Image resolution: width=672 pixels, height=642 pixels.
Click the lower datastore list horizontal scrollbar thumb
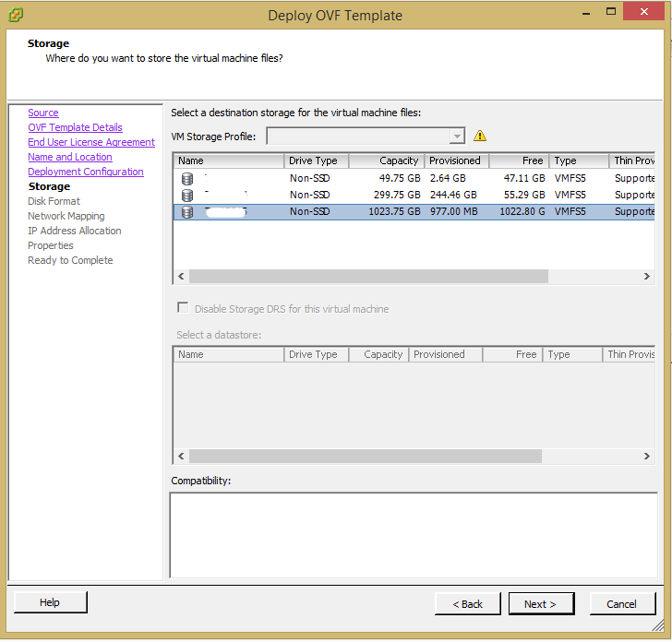366,456
